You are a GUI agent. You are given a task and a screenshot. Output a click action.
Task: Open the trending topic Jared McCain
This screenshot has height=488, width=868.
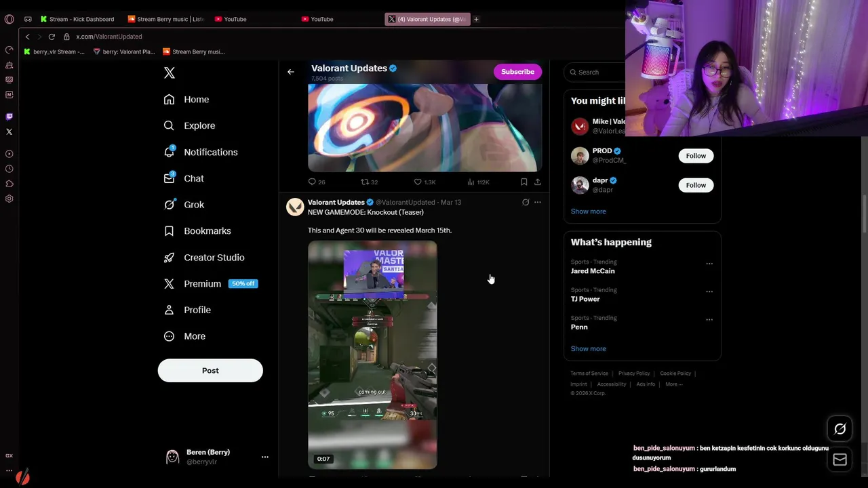(593, 271)
